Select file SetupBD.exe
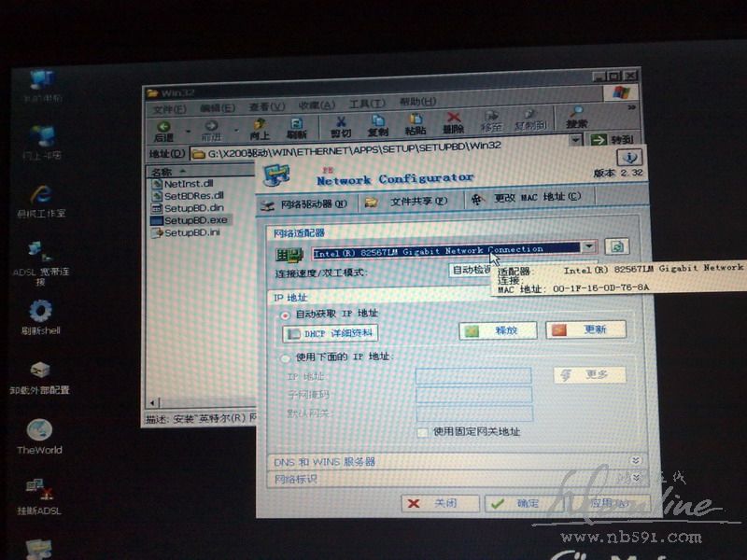This screenshot has width=747, height=560. coord(190,220)
